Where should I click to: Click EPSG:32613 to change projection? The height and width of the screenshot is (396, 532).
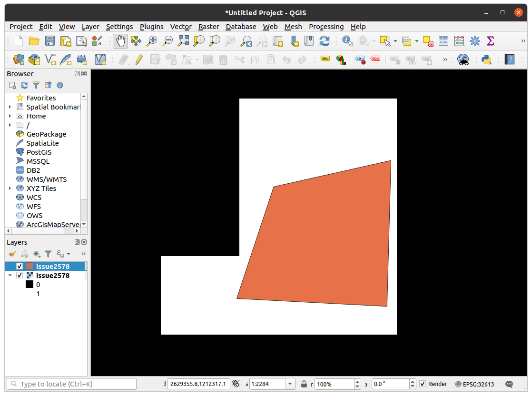[x=478, y=384]
